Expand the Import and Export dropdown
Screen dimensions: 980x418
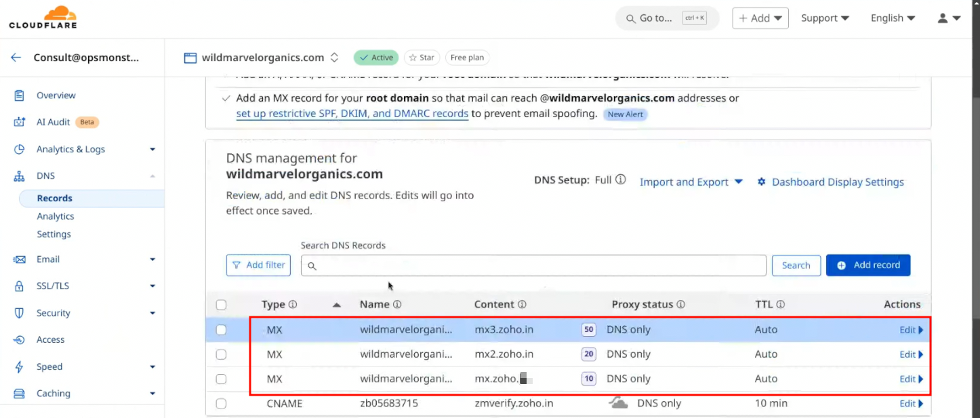pos(691,182)
